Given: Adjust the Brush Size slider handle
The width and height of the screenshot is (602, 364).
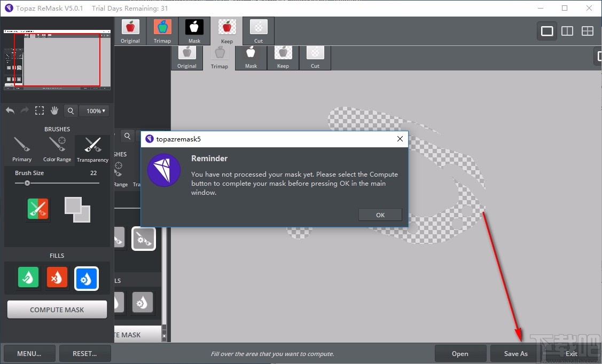Looking at the screenshot, I should [x=27, y=183].
